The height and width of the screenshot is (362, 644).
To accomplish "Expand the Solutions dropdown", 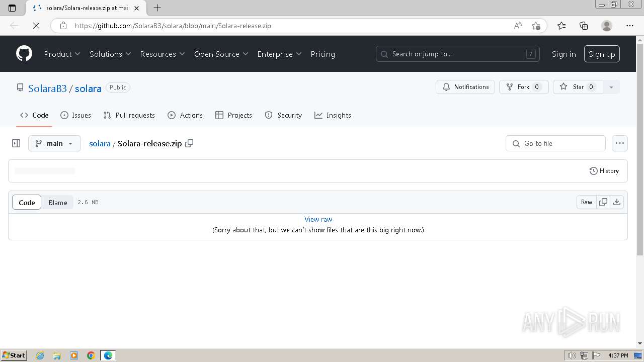I will (110, 54).
